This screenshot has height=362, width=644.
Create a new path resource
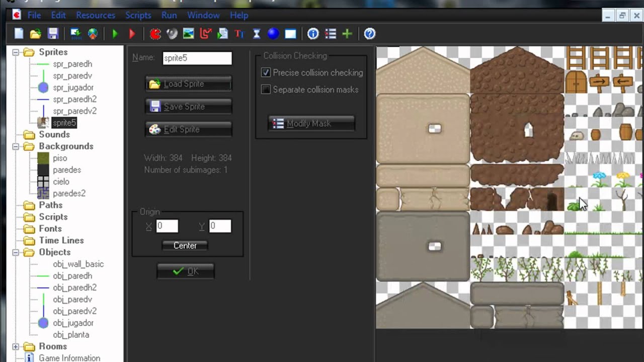click(206, 34)
